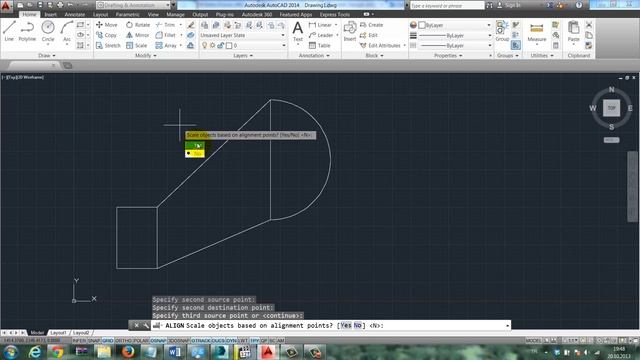Close the command line window

coord(136,325)
